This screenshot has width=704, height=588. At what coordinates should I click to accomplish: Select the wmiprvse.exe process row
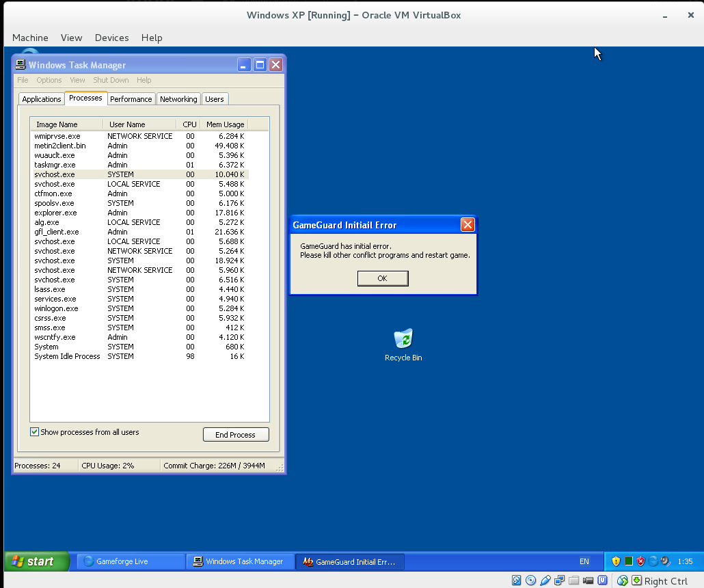point(140,136)
